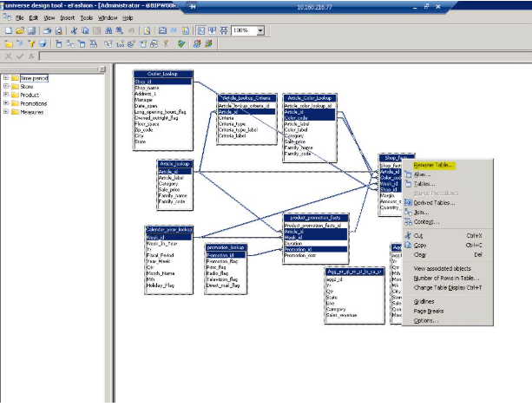This screenshot has height=407, width=532.
Task: Open the Insert menu
Action: tap(66, 17)
